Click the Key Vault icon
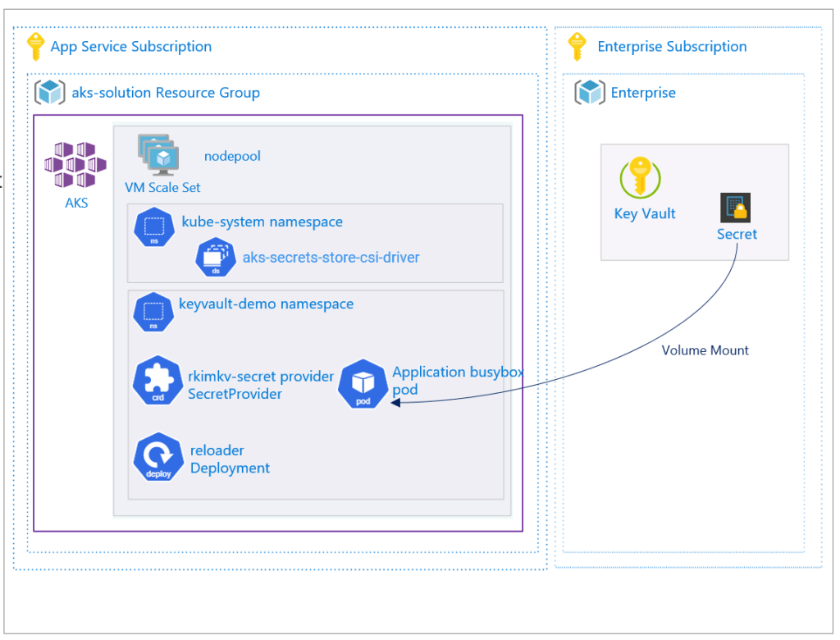The image size is (840, 640). (x=640, y=178)
